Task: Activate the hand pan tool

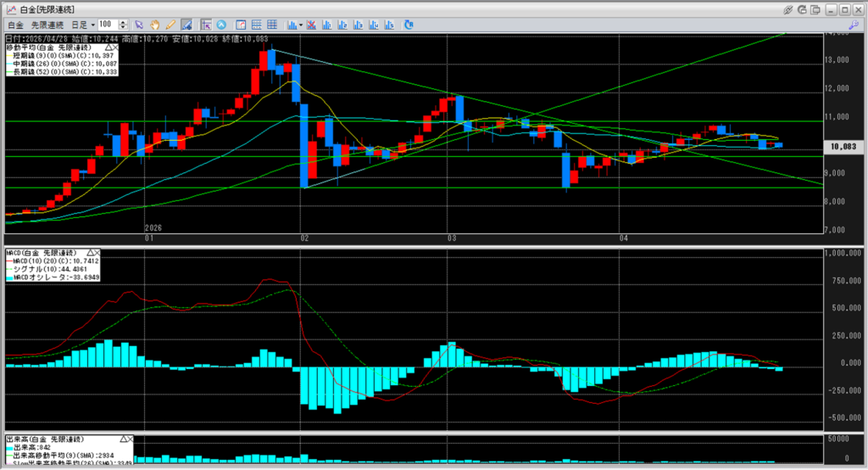Action: (x=155, y=25)
